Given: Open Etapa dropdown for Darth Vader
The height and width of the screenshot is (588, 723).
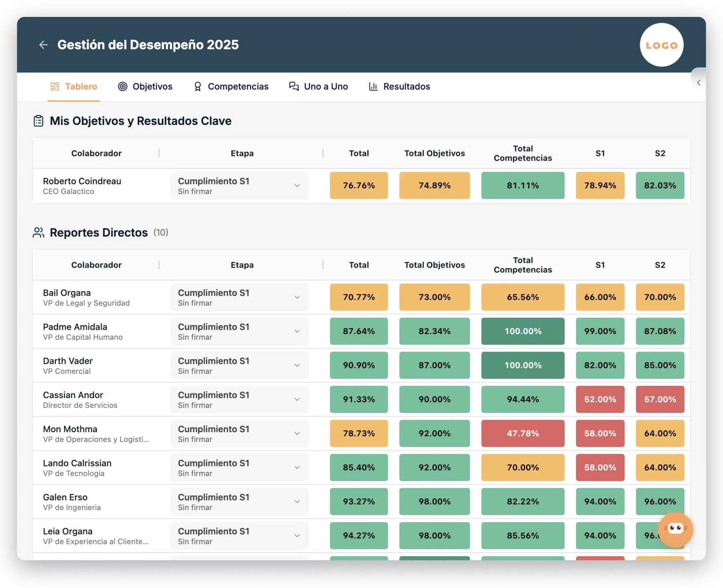Looking at the screenshot, I should (240, 365).
